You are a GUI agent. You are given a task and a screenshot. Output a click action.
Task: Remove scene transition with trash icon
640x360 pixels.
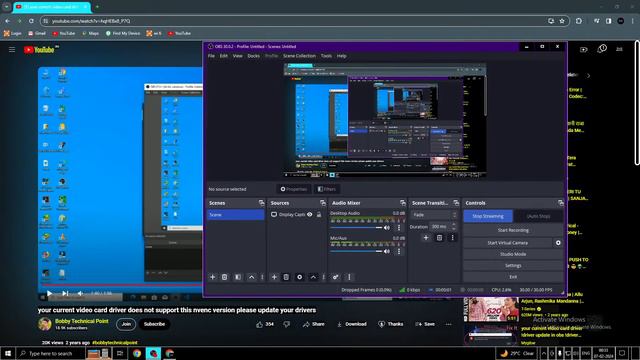coord(439,238)
